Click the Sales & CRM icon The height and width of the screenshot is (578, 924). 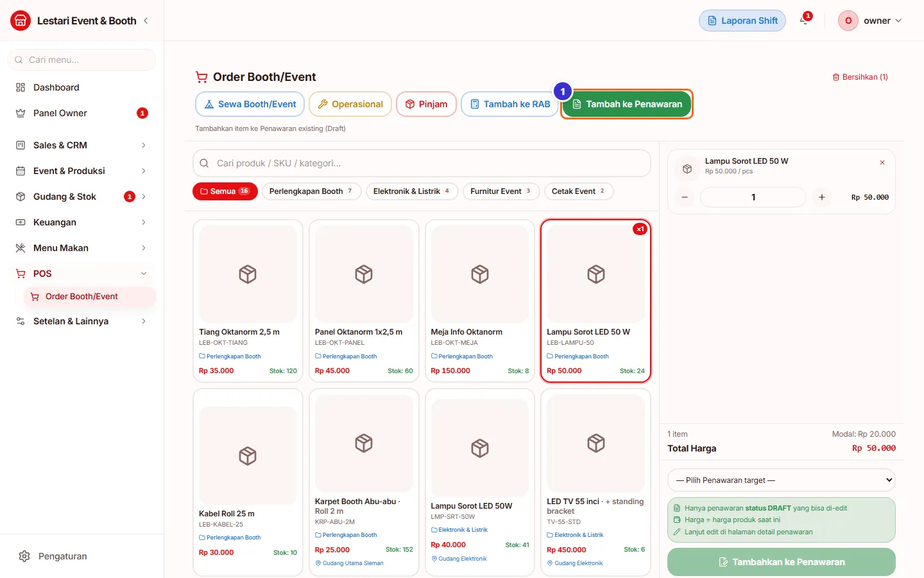coord(21,145)
